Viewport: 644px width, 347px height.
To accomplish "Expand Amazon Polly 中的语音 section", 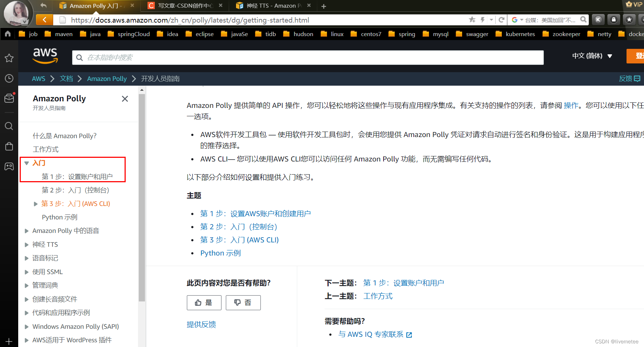I will coord(27,231).
